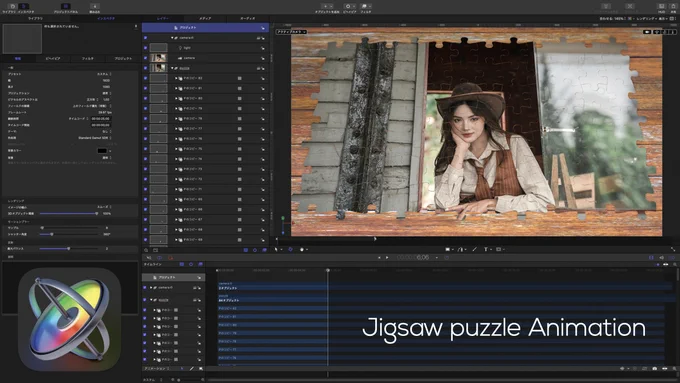Viewport: 680px width, 383px height.
Task: Expand layer copy 82 disclosure triangle
Action: pyautogui.click(x=176, y=79)
